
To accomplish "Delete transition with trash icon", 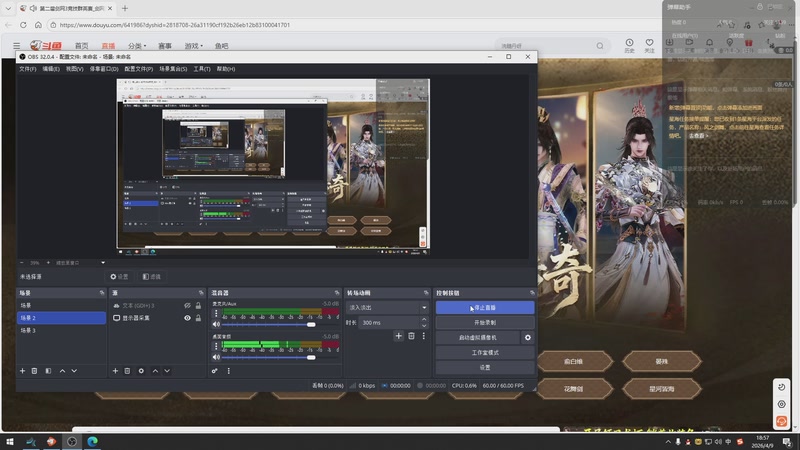I will click(x=411, y=336).
